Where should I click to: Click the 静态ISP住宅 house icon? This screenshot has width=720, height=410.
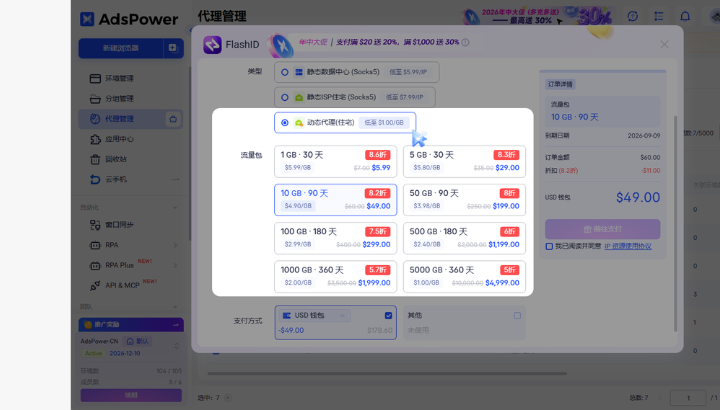click(x=299, y=97)
